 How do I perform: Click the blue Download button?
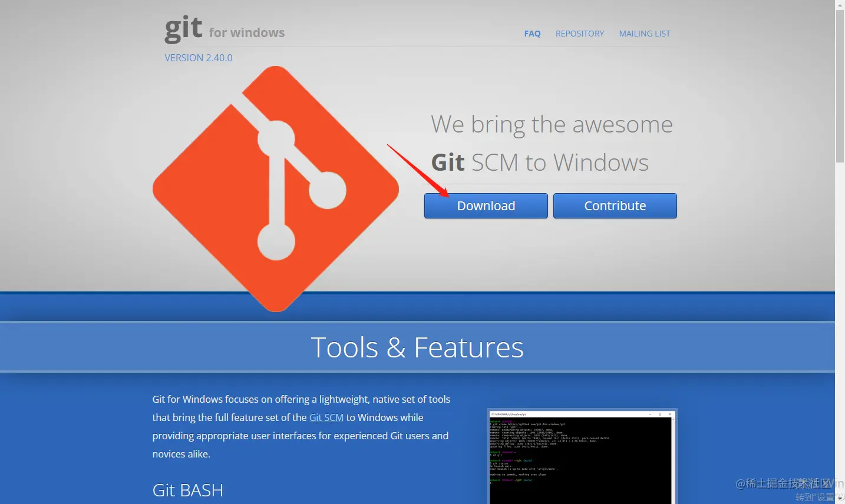[486, 205]
